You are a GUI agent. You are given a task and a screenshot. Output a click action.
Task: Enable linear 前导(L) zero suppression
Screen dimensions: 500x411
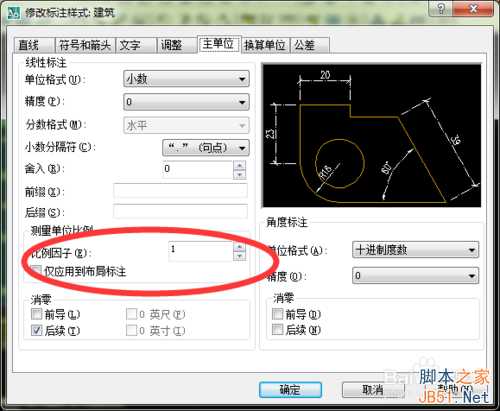coord(36,314)
